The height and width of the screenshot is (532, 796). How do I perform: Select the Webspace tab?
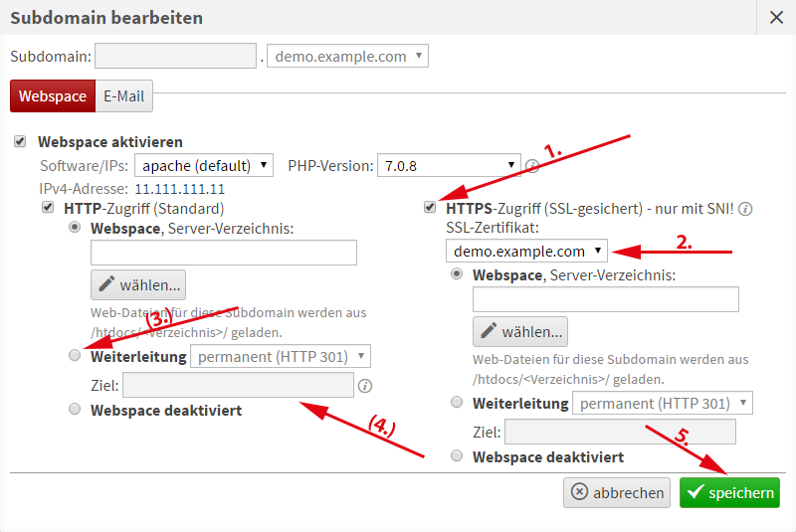coord(52,96)
